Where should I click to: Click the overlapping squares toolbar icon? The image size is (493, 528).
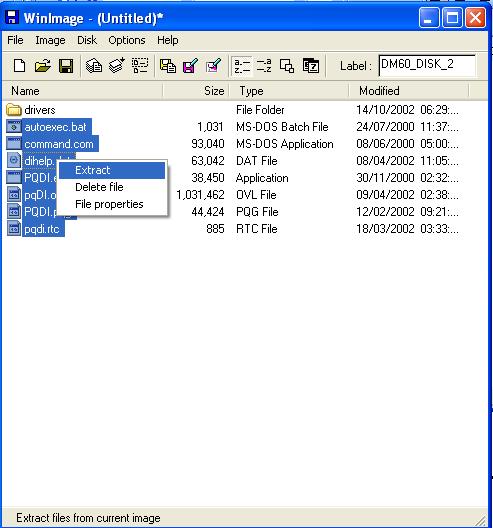[287, 66]
